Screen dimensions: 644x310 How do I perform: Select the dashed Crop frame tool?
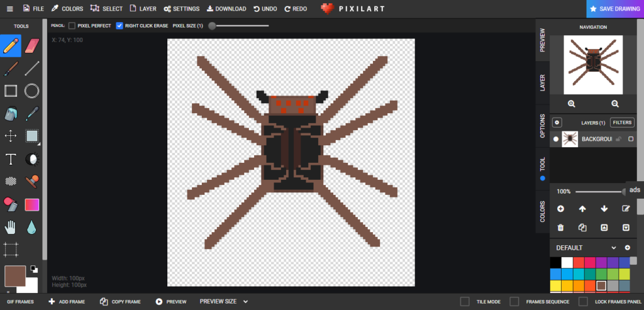[x=11, y=249]
